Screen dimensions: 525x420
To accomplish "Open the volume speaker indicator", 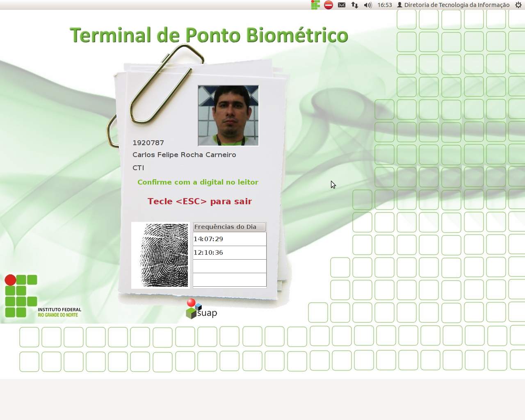I will [367, 5].
